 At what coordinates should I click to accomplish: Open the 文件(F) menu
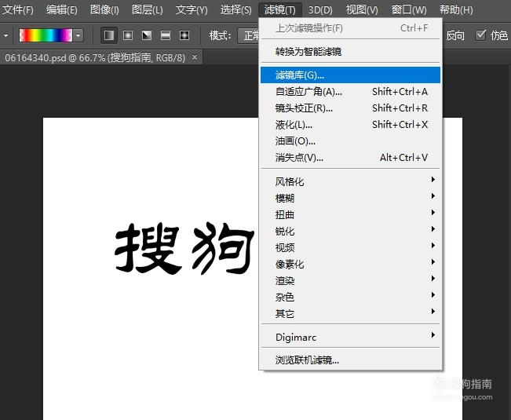point(17,9)
